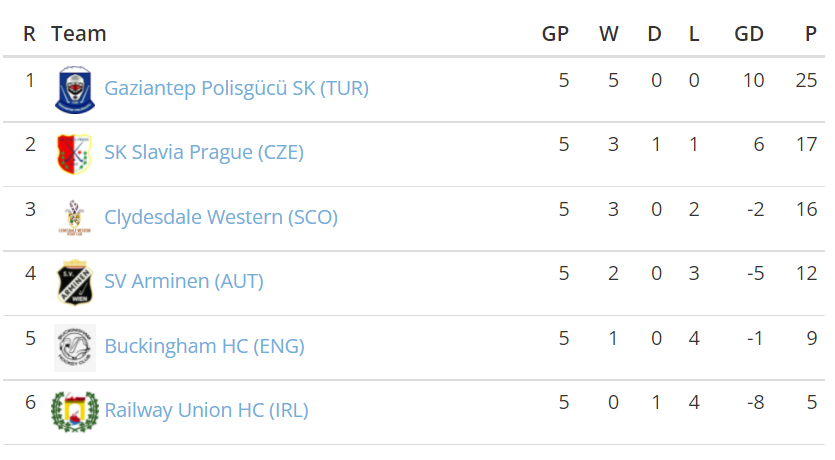
Task: Go to Buckingham HC (ENG) team page
Action: [204, 346]
